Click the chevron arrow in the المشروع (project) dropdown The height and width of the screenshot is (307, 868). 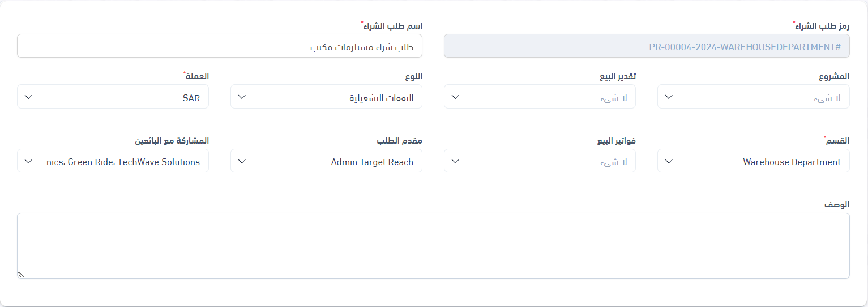(669, 97)
